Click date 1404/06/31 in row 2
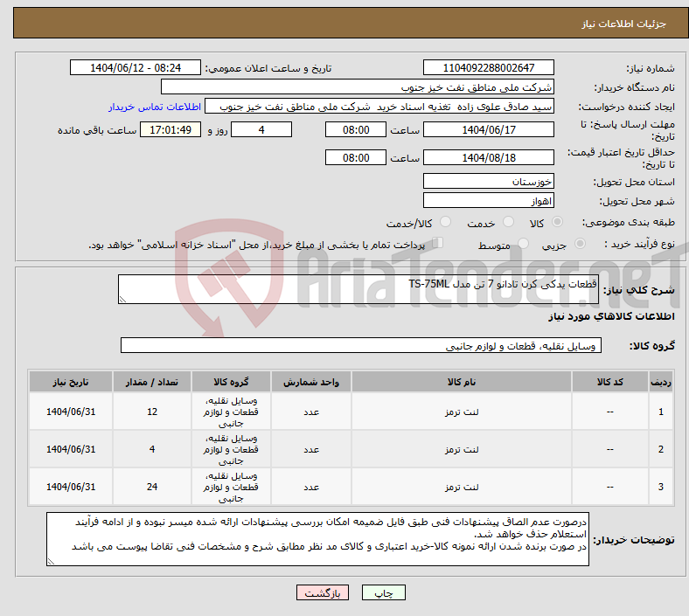 (x=71, y=449)
